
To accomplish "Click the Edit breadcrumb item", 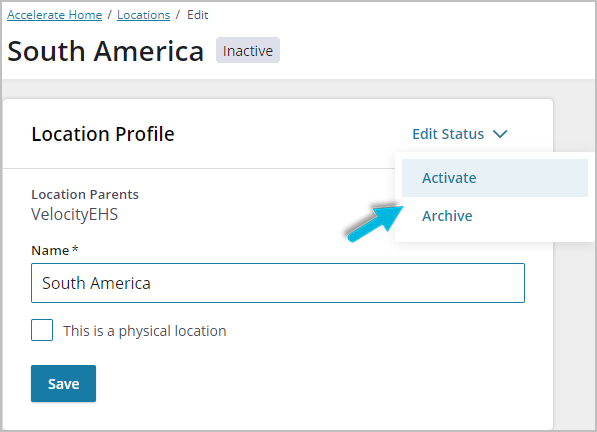I will tap(198, 15).
